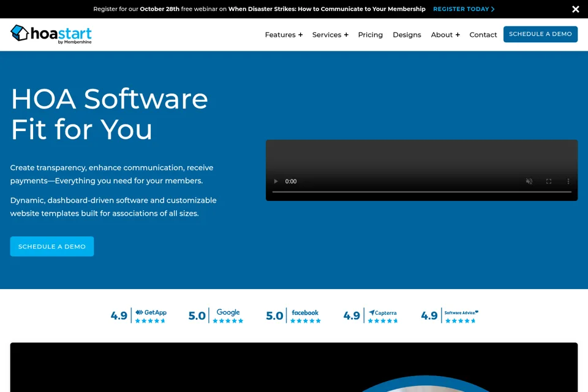
Task: Close the webinar announcement banner
Action: tap(575, 9)
